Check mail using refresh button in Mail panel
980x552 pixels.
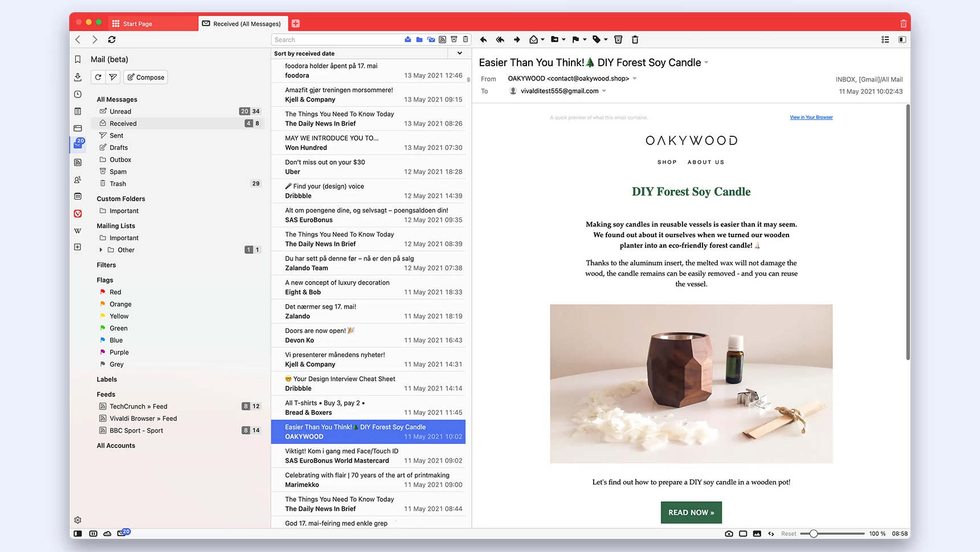click(x=98, y=77)
